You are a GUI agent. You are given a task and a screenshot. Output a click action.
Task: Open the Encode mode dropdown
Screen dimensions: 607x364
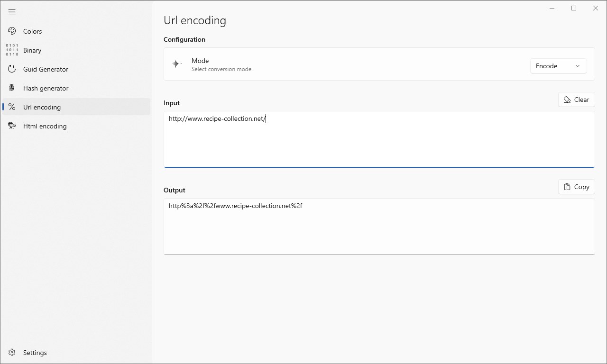(x=558, y=66)
